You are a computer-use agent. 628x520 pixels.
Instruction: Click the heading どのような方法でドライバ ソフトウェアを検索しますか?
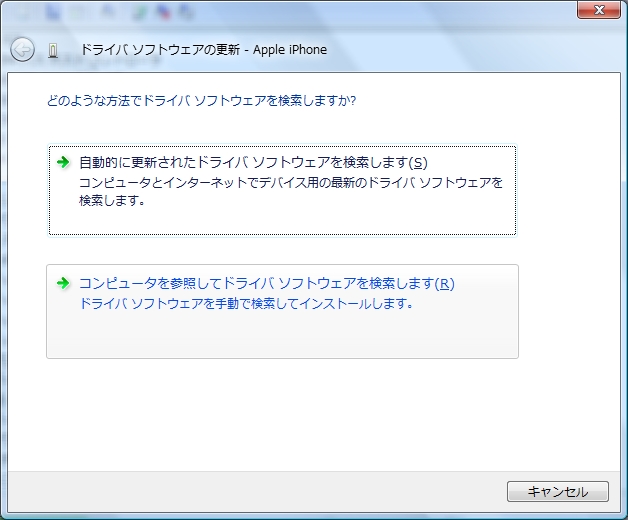click(x=201, y=101)
